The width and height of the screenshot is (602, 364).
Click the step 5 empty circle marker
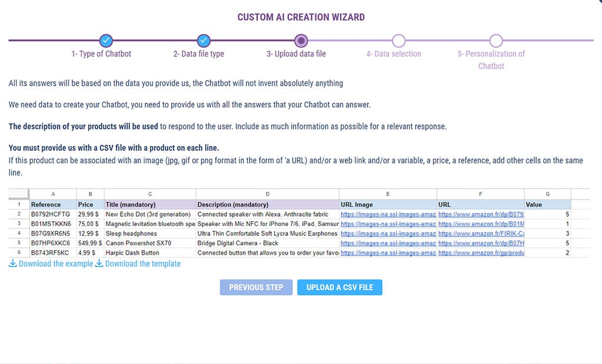coord(496,41)
